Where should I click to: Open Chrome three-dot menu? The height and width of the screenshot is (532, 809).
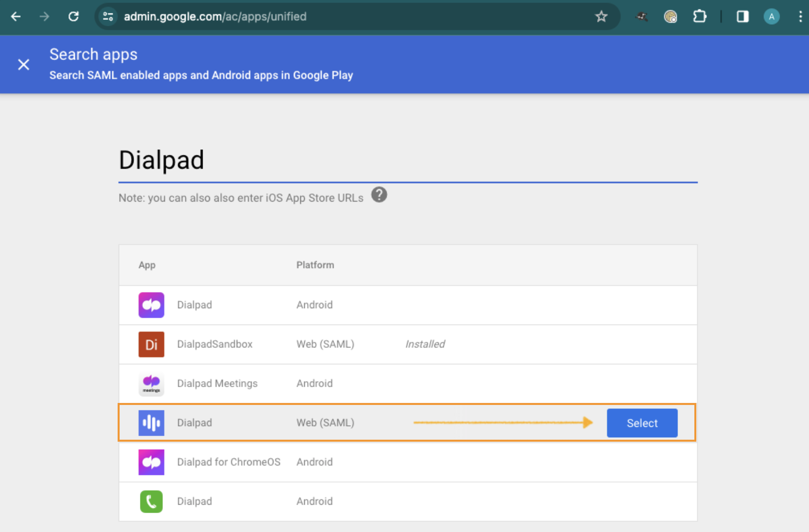pos(800,16)
